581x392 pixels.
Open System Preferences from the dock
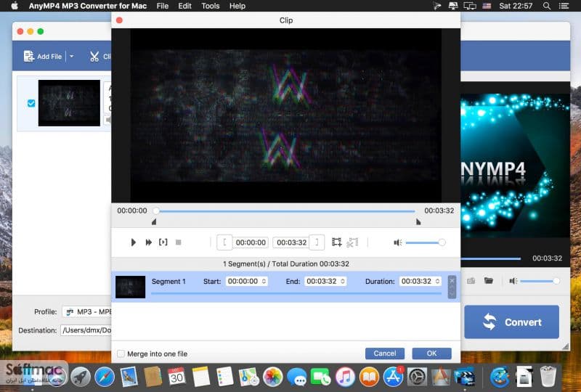click(x=417, y=377)
